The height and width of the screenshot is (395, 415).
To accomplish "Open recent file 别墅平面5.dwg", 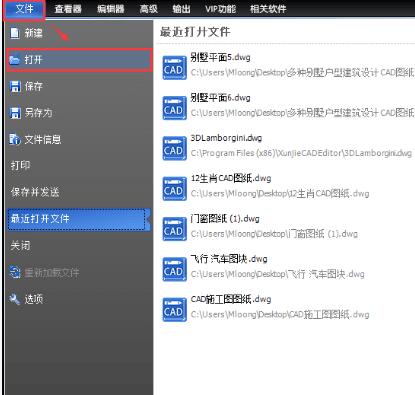I will [220, 57].
